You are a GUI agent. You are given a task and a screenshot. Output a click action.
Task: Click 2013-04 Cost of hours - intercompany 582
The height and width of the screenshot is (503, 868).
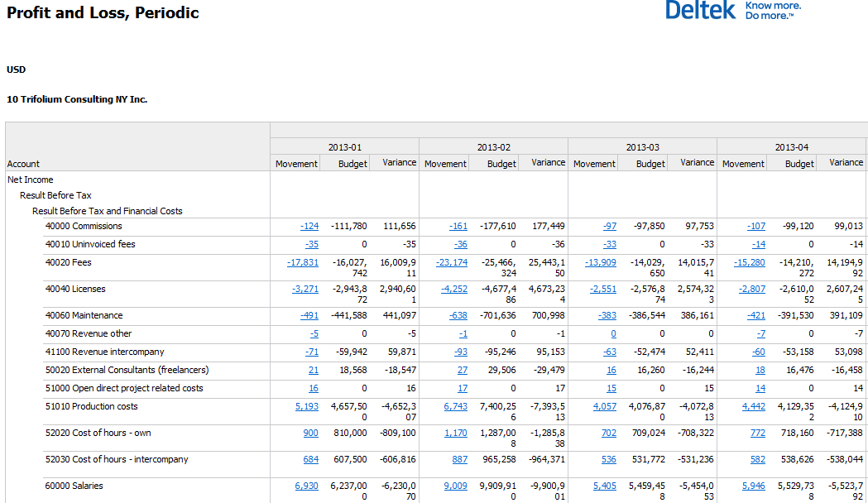point(758,460)
